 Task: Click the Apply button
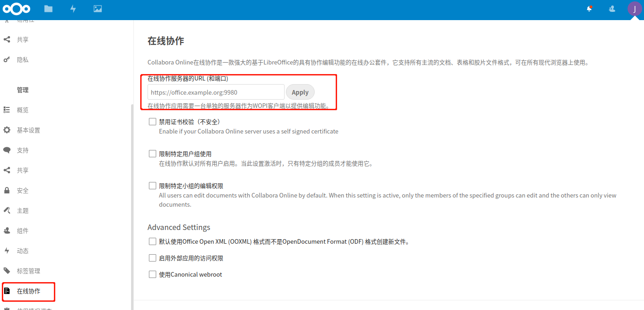(300, 92)
